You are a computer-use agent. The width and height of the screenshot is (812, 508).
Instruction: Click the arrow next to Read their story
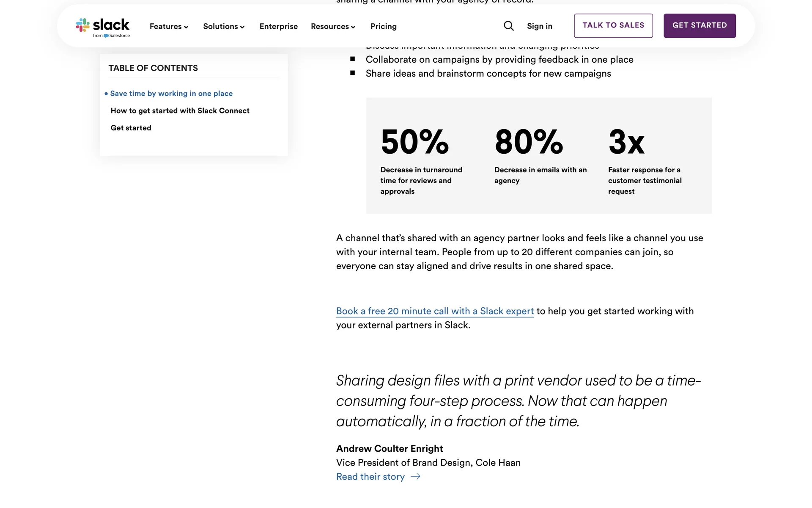pos(415,477)
